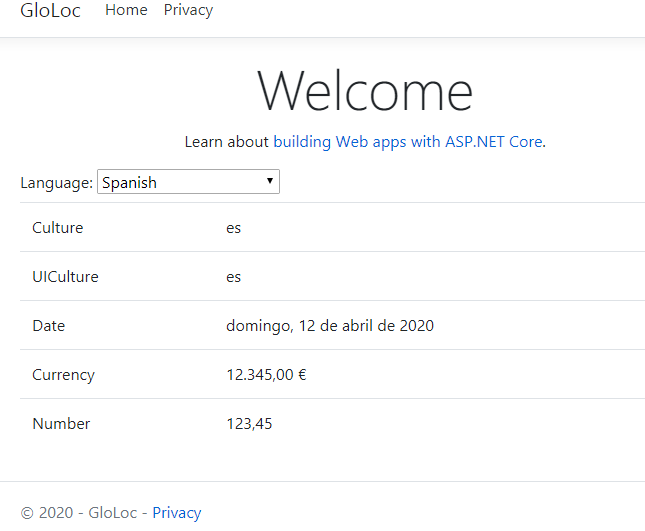Click the 'Currency' row label

(63, 375)
